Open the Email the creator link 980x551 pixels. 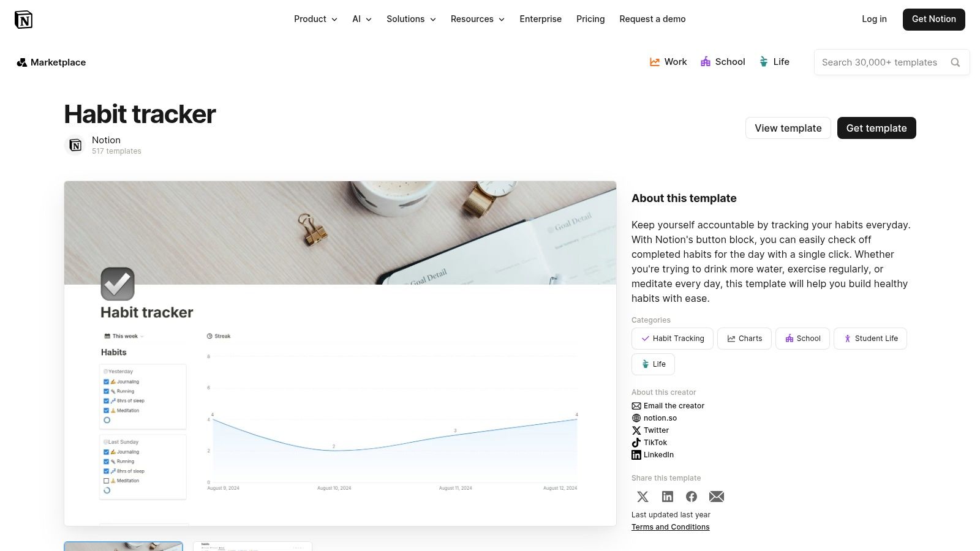click(668, 406)
